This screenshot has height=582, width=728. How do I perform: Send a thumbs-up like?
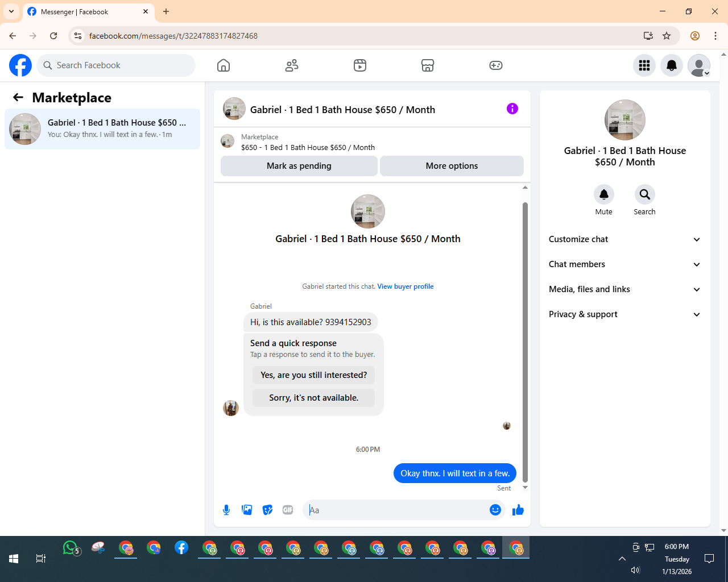tap(518, 510)
